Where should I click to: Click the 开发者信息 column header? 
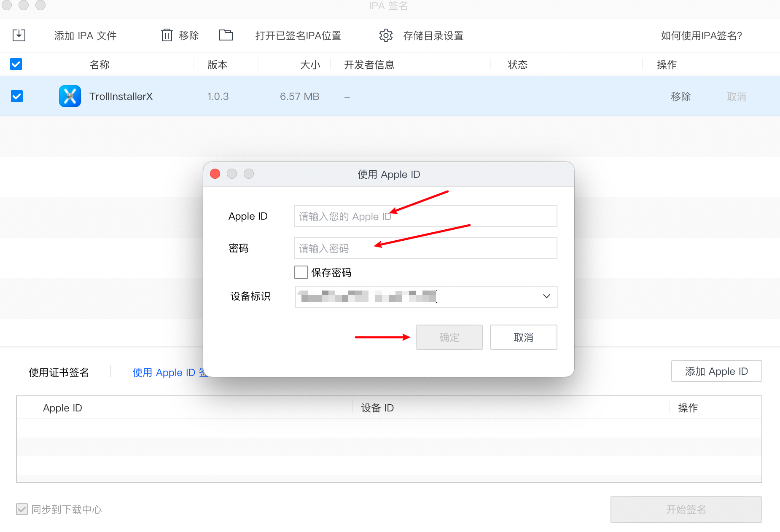coord(369,64)
